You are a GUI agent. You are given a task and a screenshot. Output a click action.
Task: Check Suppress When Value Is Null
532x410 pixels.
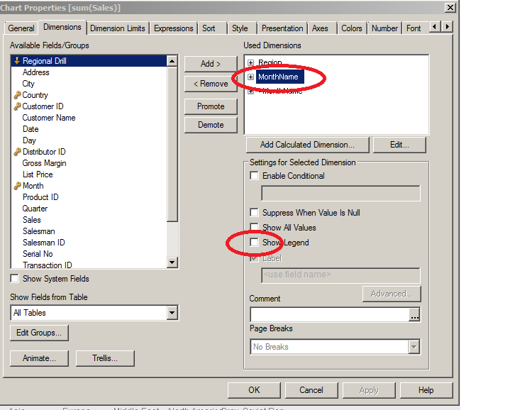(254, 213)
